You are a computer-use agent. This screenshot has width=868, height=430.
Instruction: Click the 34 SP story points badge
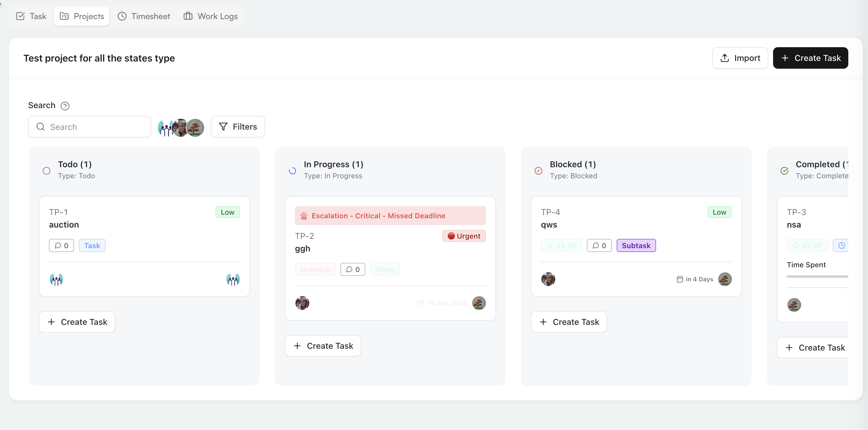pyautogui.click(x=561, y=245)
